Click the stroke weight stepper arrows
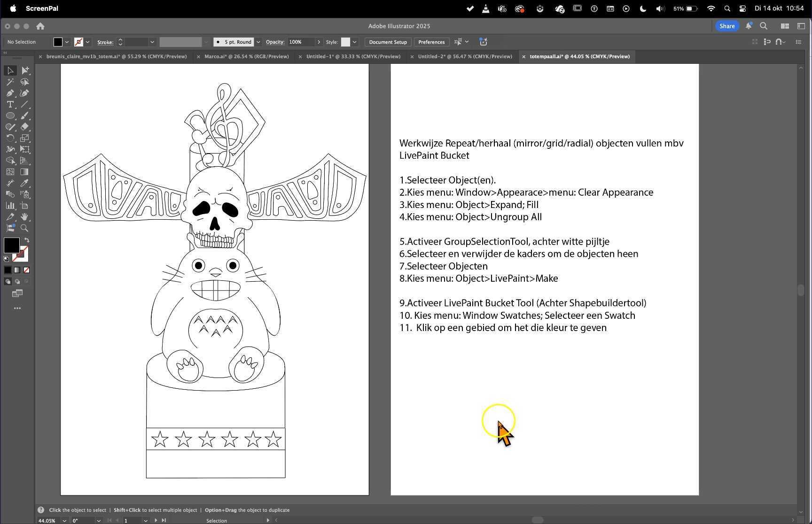Screen dimensions: 812x524 click(120, 42)
